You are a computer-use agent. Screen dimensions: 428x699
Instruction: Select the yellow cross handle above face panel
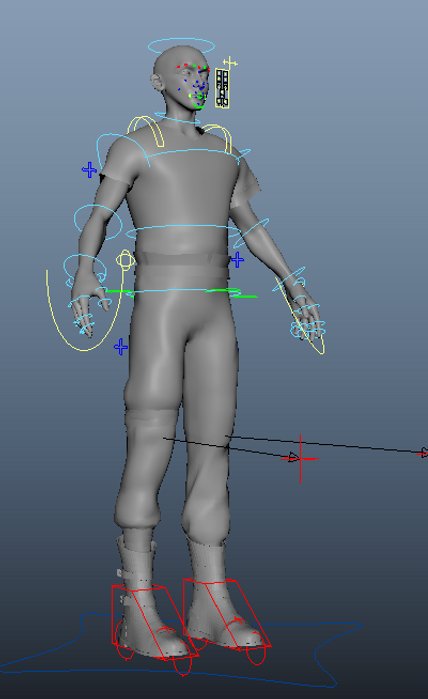pyautogui.click(x=230, y=62)
